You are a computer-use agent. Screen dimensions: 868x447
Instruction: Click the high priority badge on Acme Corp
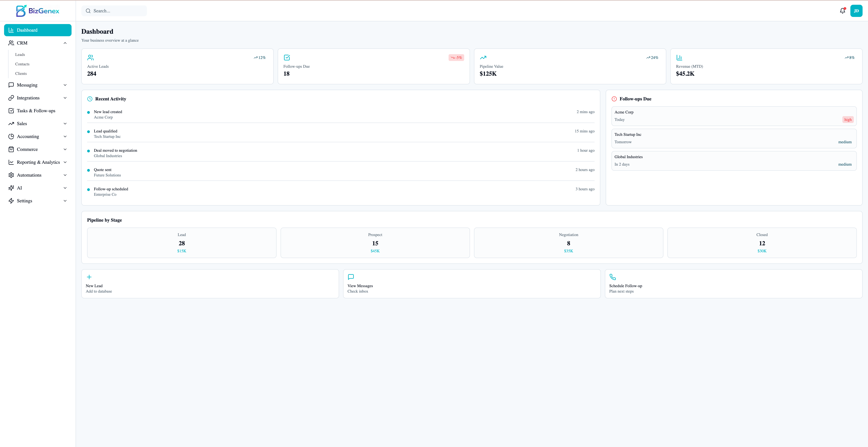click(x=848, y=120)
